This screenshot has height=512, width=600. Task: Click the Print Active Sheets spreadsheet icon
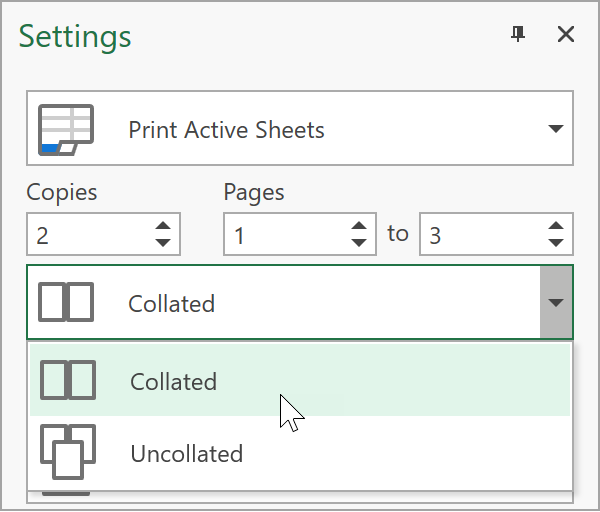[x=65, y=130]
